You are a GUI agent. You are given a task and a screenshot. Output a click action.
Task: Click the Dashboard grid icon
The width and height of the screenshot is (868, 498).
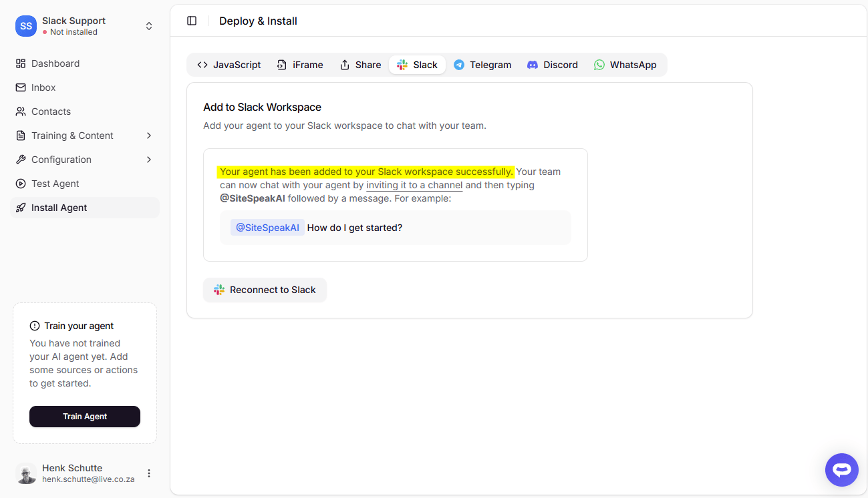tap(21, 63)
